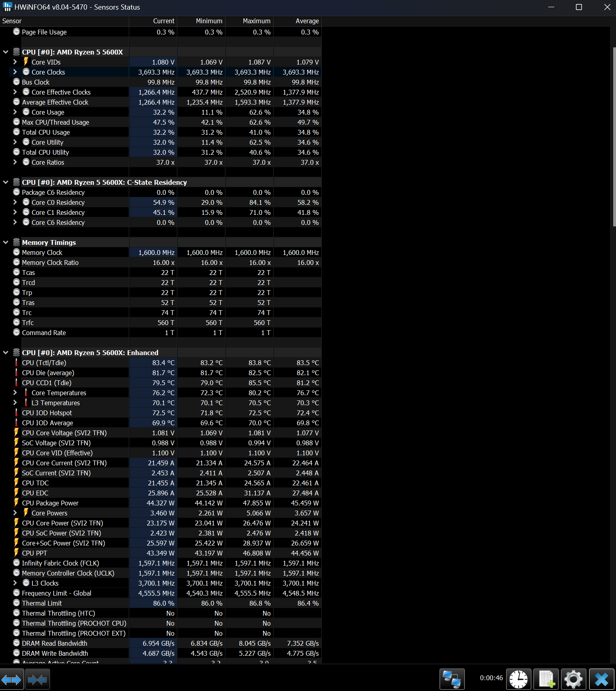Image resolution: width=616 pixels, height=691 pixels.
Task: Click the lightning icon beside Core VIDs
Action: point(26,62)
